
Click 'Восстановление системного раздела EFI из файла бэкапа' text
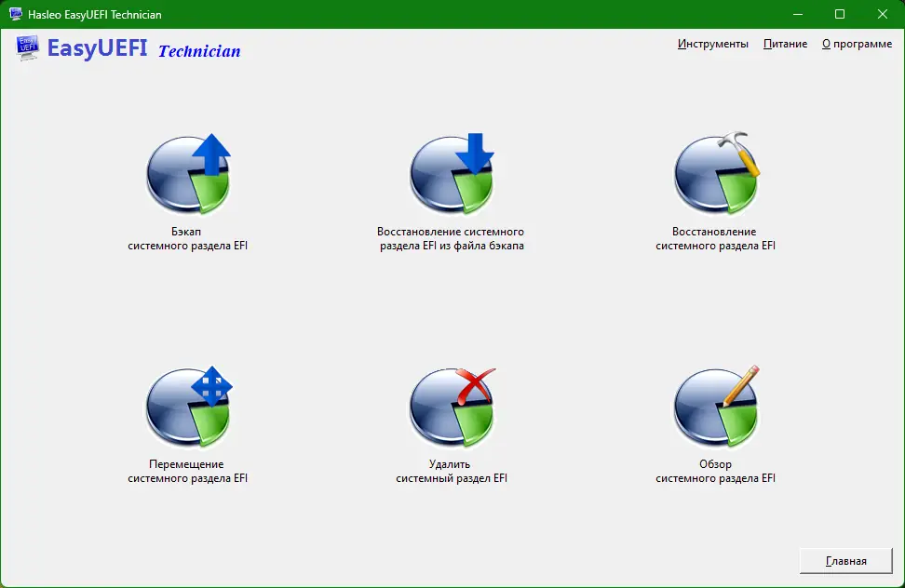(452, 239)
